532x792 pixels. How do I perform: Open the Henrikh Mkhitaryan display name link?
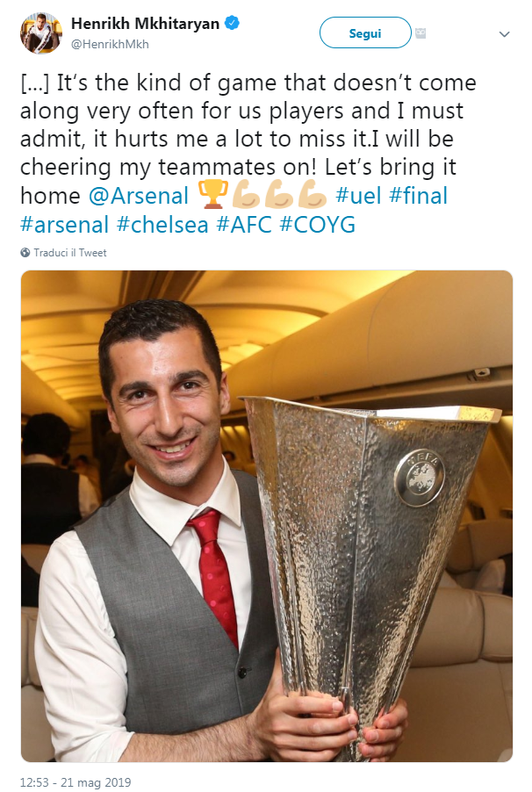pos(145,23)
